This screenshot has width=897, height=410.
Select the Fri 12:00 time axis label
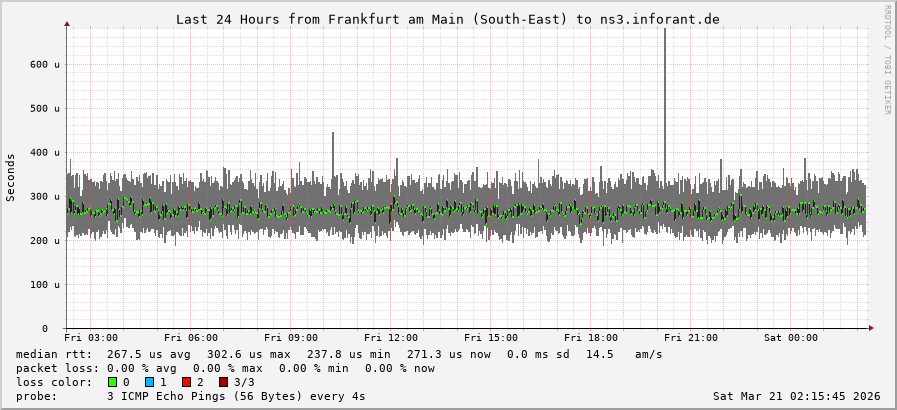click(x=391, y=338)
